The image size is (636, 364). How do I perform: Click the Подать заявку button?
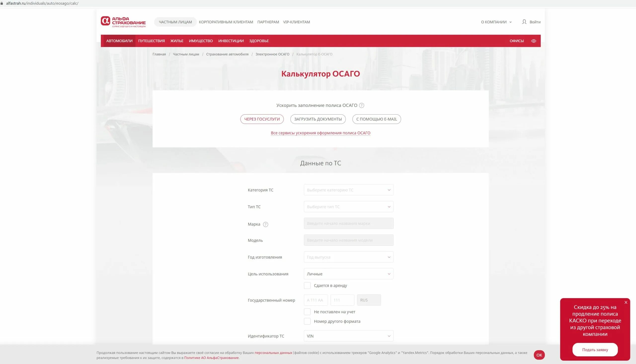pyautogui.click(x=595, y=350)
